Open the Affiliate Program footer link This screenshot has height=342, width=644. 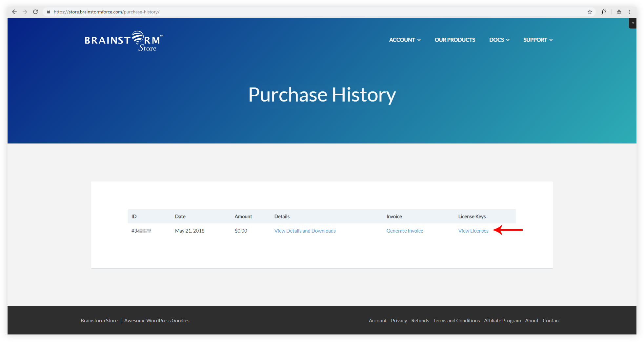click(x=502, y=320)
